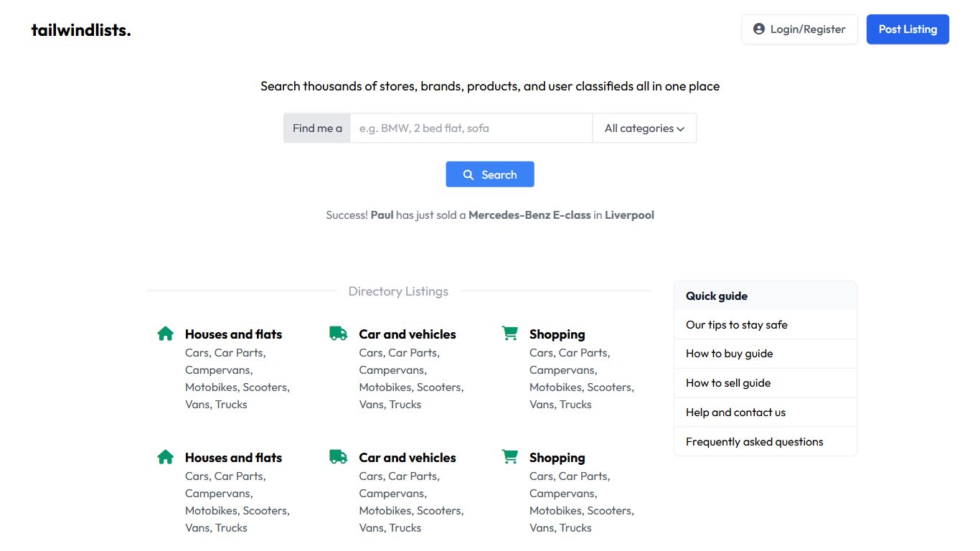Click the Search button

pyautogui.click(x=490, y=174)
